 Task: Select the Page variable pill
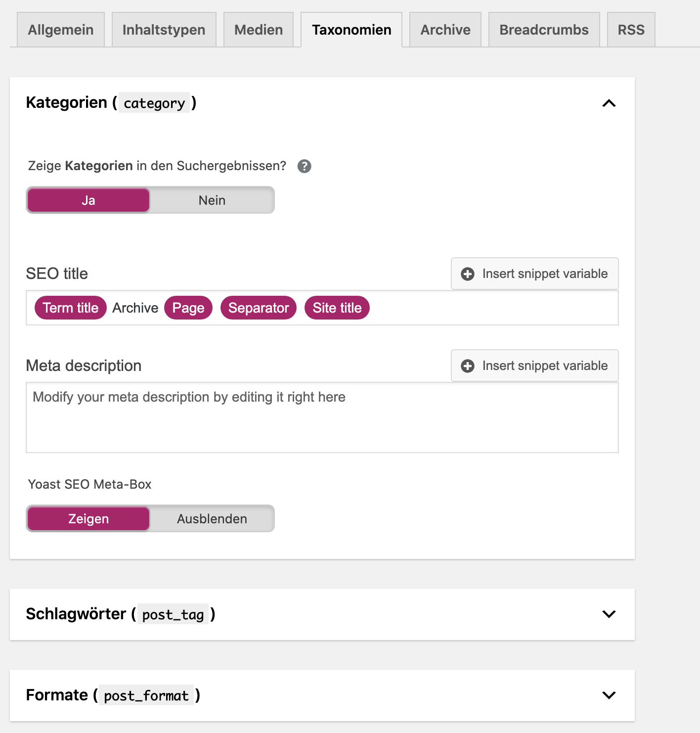[188, 308]
